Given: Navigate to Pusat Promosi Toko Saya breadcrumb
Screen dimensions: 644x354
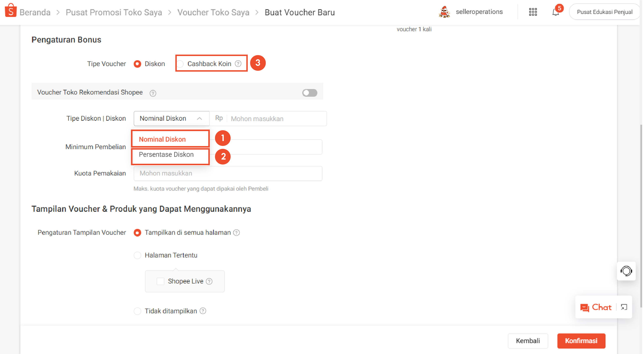Looking at the screenshot, I should (x=114, y=12).
